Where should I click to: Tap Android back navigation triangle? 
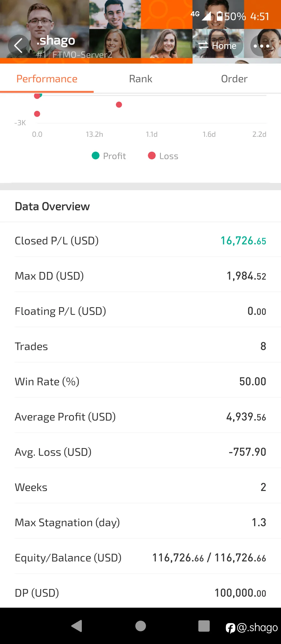click(77, 626)
